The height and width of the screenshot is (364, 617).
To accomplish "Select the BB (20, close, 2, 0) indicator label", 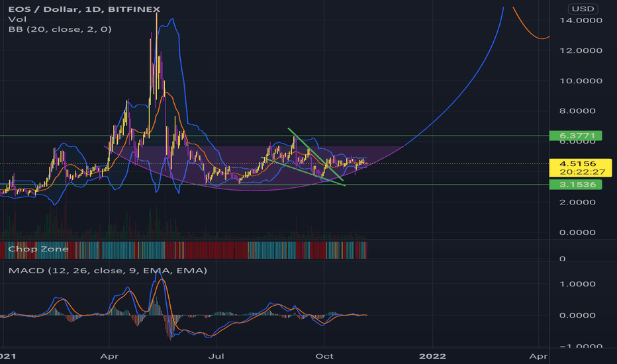I will point(60,29).
